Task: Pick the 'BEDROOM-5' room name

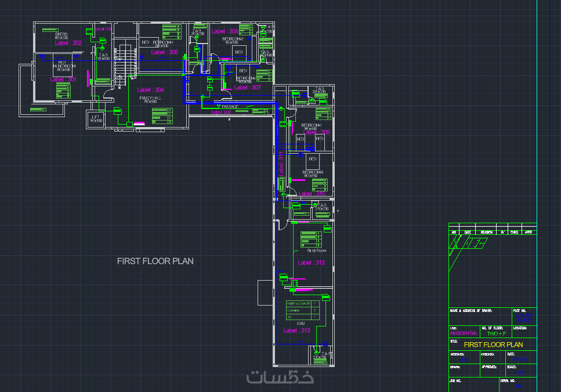Action: pyautogui.click(x=313, y=172)
